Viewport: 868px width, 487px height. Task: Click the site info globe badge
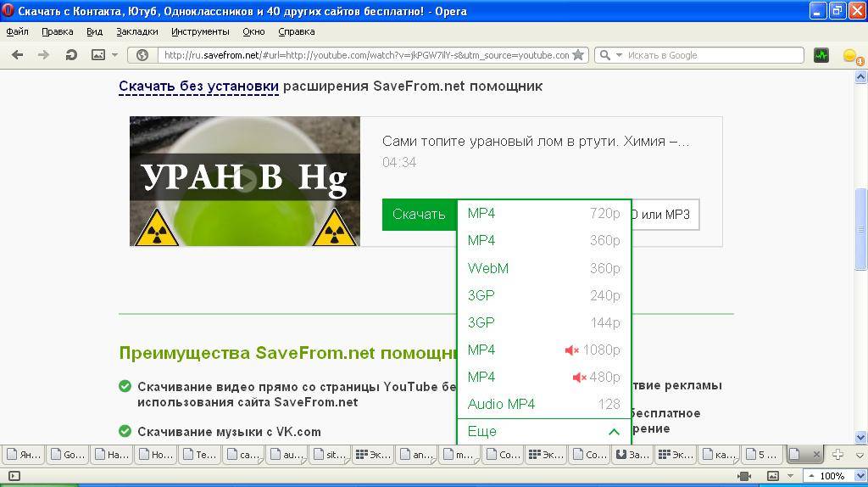click(142, 55)
